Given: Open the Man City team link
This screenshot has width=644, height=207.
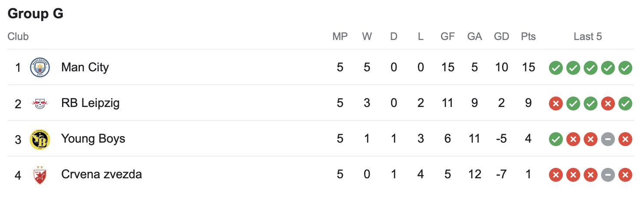Looking at the screenshot, I should (x=85, y=67).
